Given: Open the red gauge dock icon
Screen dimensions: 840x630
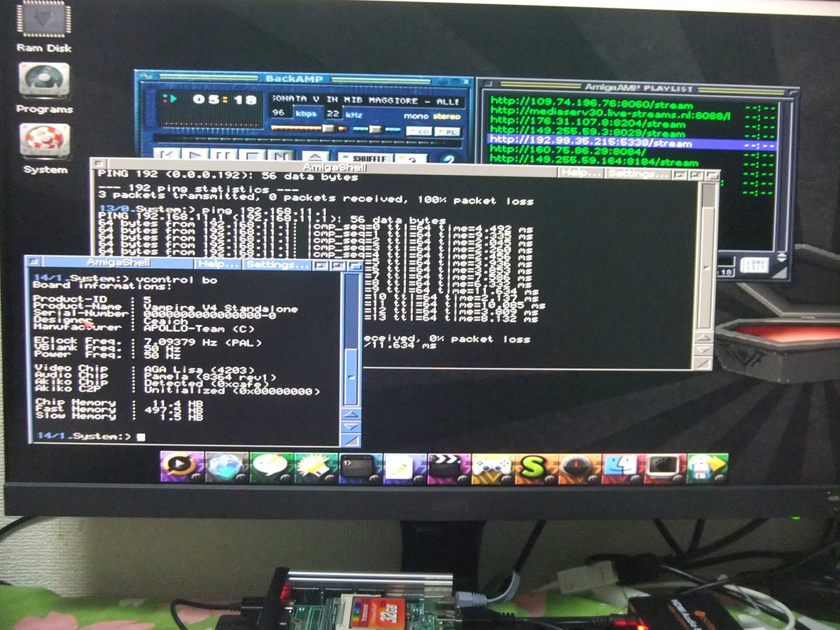Looking at the screenshot, I should [580, 468].
